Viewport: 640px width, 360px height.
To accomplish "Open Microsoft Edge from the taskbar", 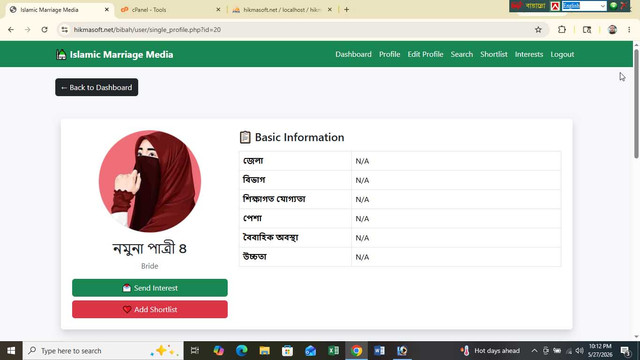I will pyautogui.click(x=242, y=351).
